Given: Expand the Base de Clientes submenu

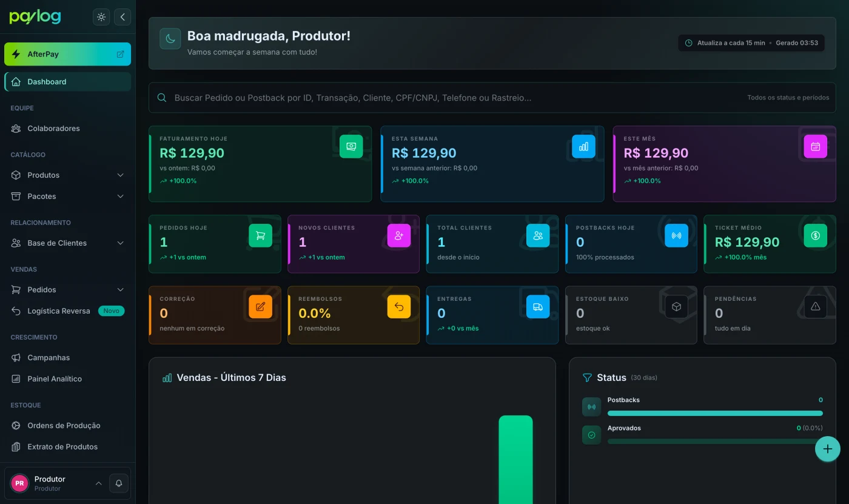Looking at the screenshot, I should pos(67,243).
